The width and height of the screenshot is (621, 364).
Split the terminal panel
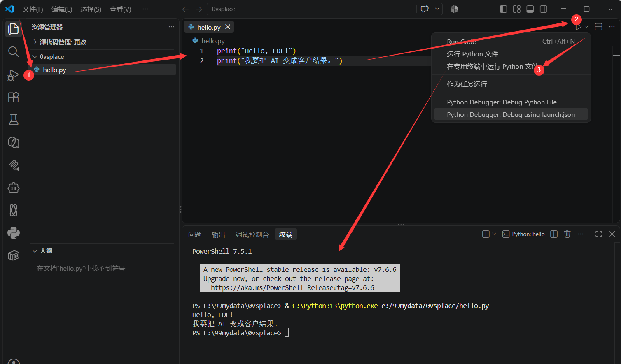pos(554,234)
